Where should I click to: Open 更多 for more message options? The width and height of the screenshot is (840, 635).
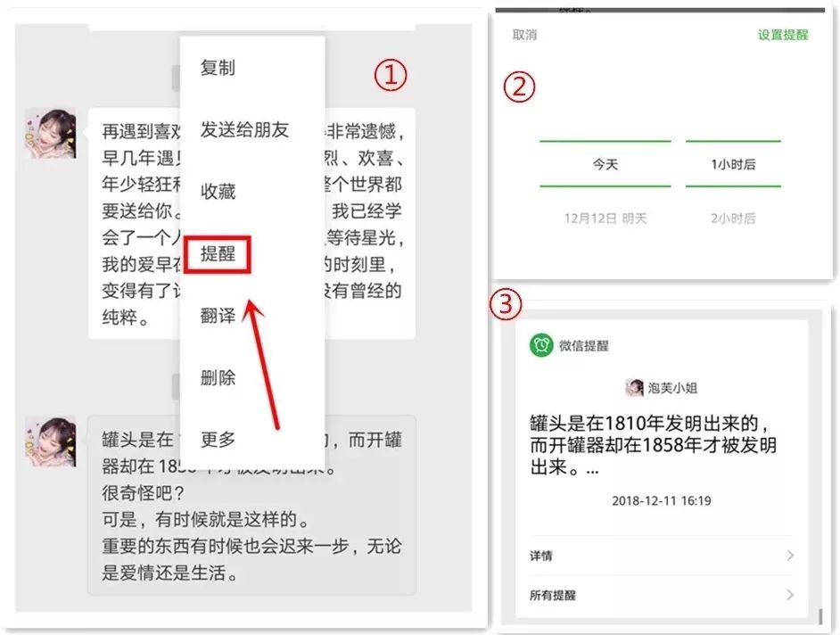[219, 439]
